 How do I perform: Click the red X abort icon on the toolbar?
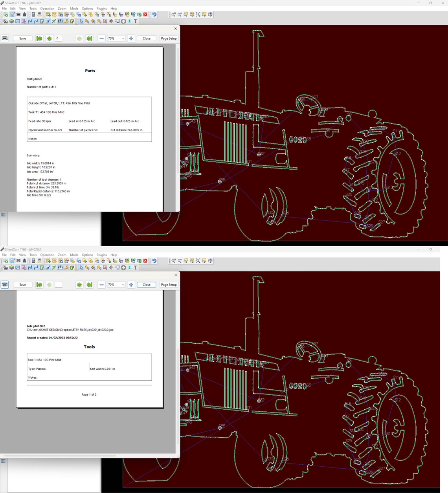pos(145,15)
